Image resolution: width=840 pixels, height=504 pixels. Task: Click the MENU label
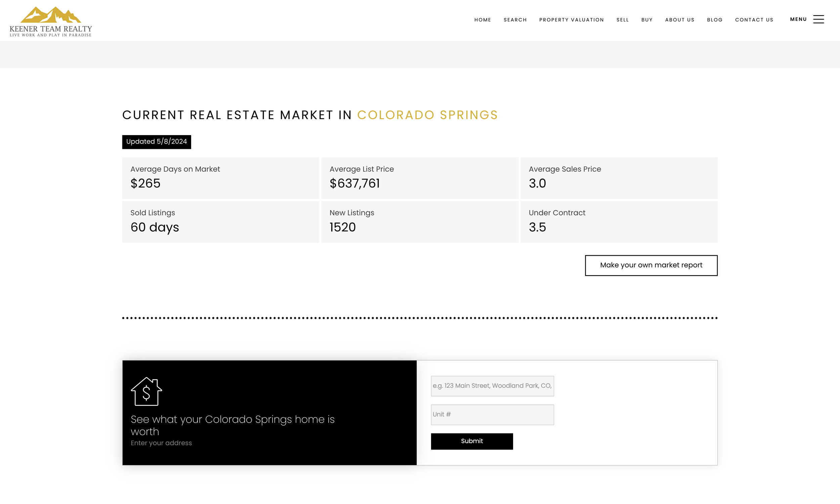(798, 19)
